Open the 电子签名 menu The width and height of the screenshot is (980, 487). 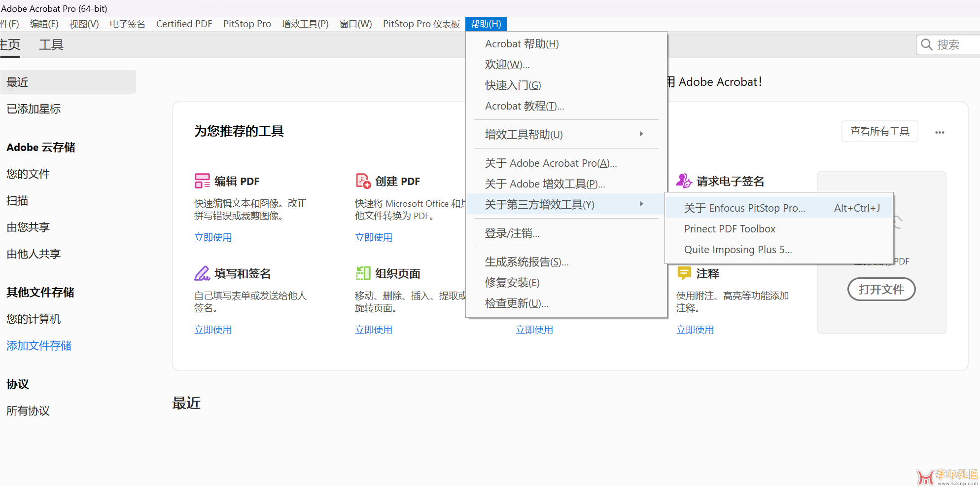click(x=127, y=24)
